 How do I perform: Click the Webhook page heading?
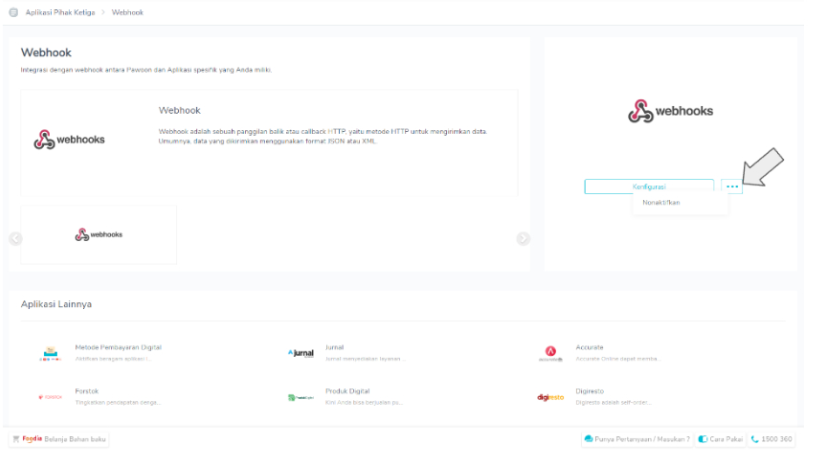pos(46,52)
